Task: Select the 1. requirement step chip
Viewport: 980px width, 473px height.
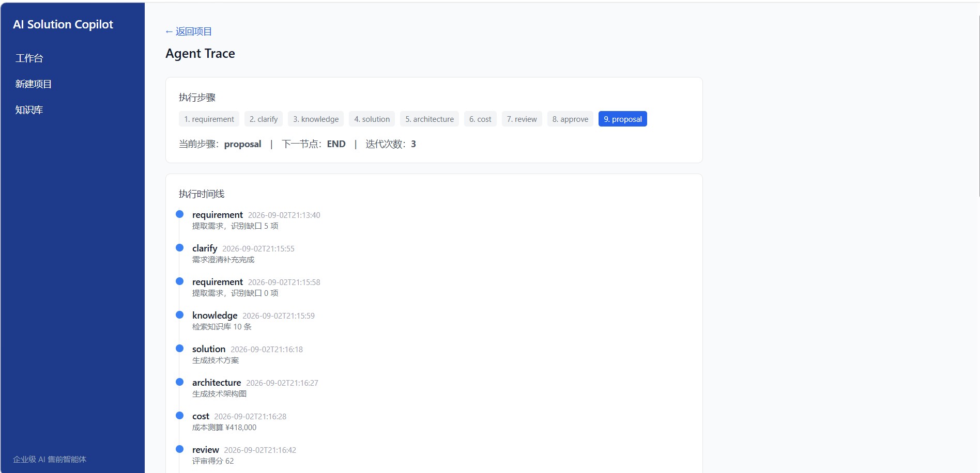Action: click(x=209, y=119)
